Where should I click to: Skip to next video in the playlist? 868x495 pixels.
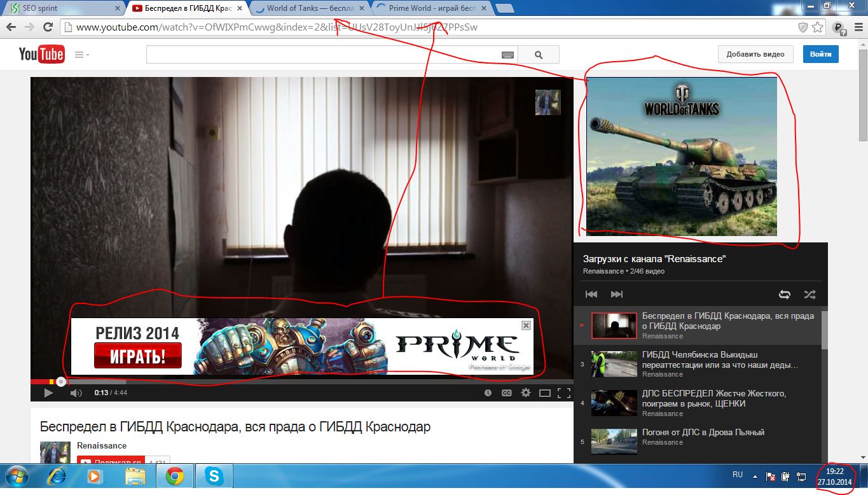point(617,295)
